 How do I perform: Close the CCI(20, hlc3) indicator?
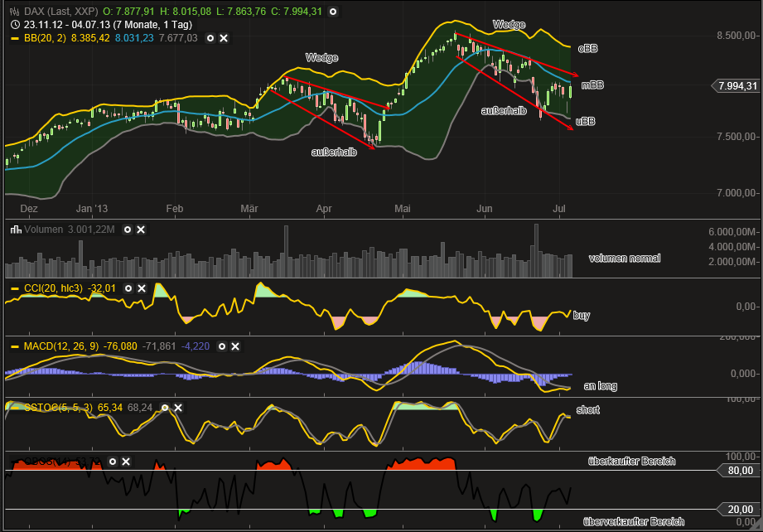coord(142,288)
